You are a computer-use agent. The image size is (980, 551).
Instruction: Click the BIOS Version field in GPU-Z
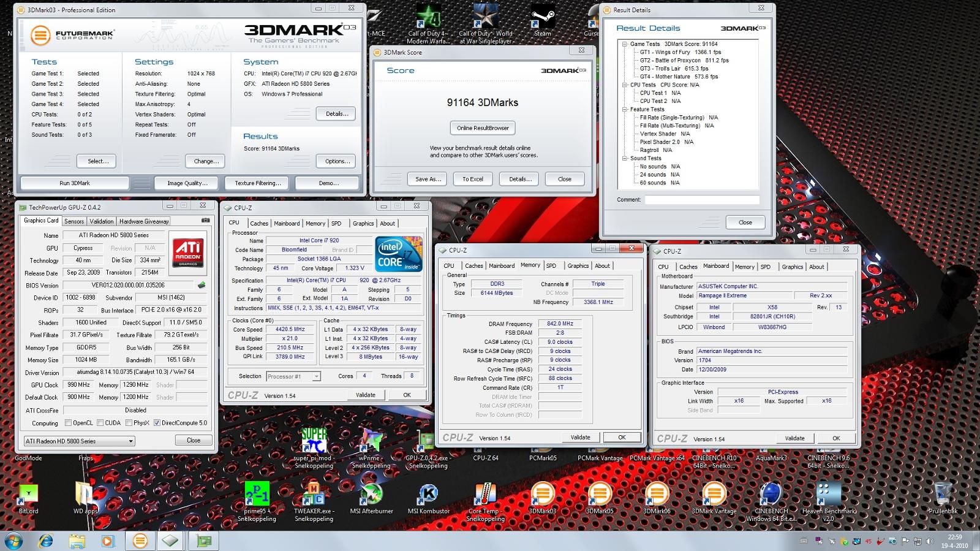127,285
